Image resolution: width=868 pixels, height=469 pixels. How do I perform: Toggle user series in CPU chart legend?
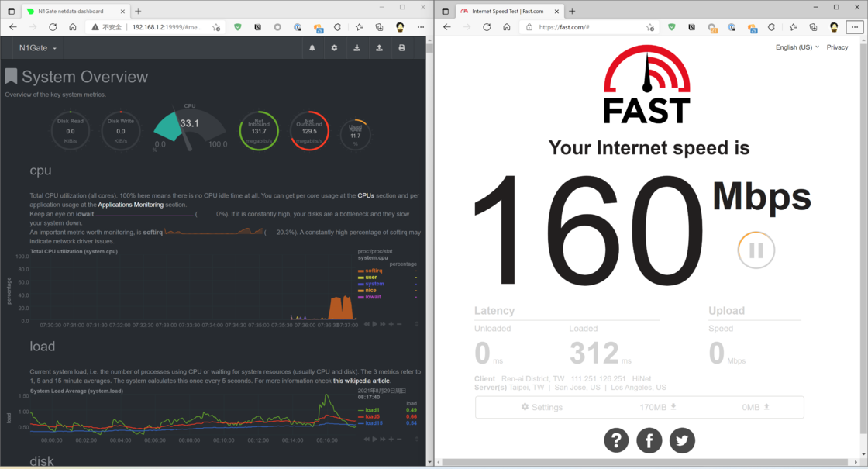(x=371, y=278)
